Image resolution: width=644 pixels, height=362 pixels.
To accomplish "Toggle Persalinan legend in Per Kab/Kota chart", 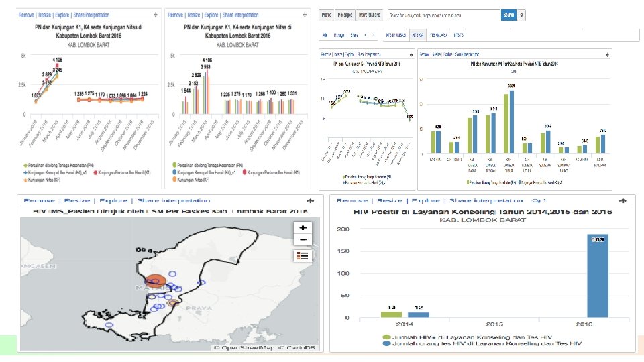I will click(491, 182).
